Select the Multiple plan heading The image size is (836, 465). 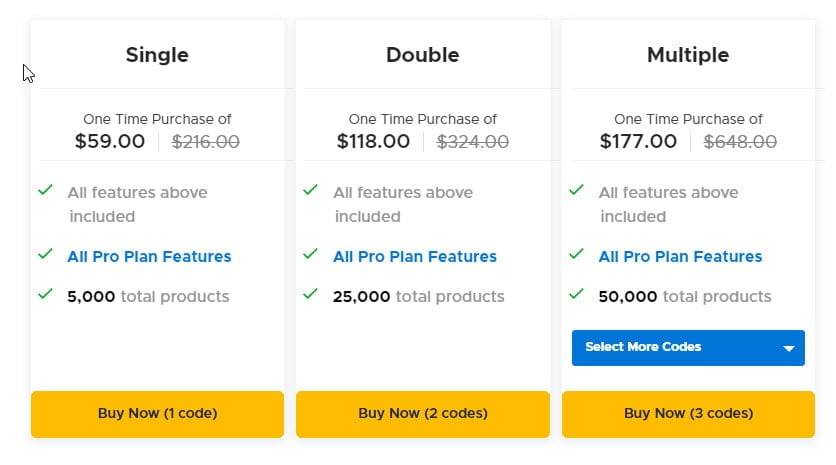pyautogui.click(x=688, y=55)
